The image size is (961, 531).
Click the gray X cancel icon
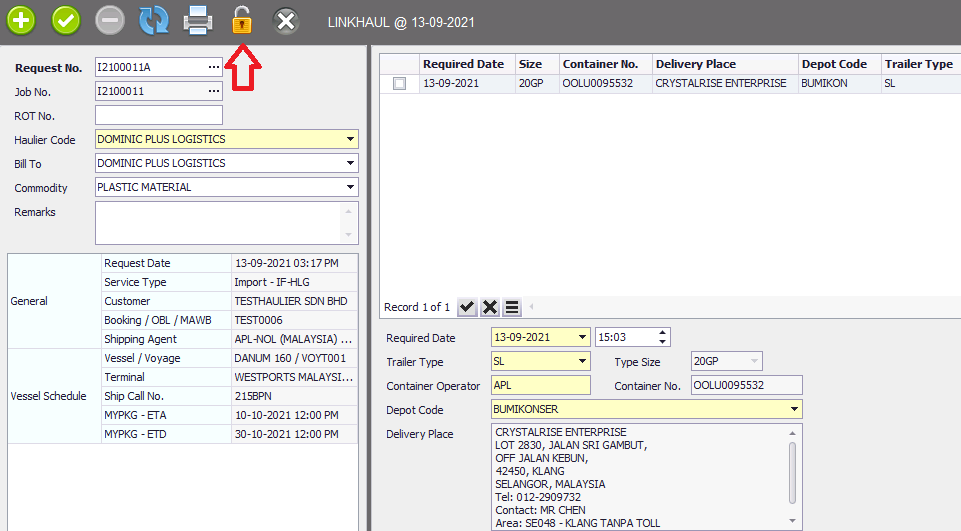[286, 20]
